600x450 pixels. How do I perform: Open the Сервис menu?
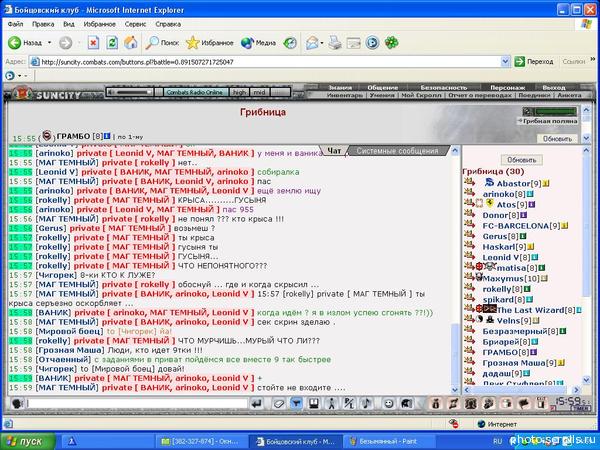click(135, 24)
